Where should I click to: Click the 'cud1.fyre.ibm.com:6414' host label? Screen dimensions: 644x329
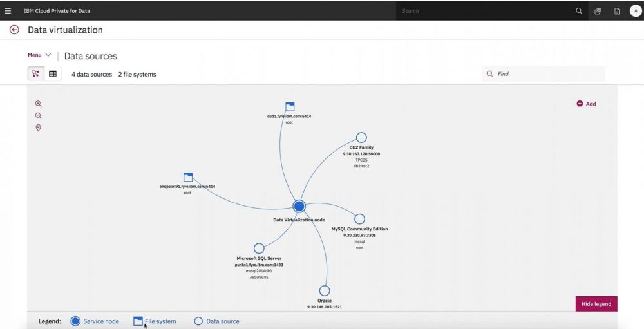point(289,117)
